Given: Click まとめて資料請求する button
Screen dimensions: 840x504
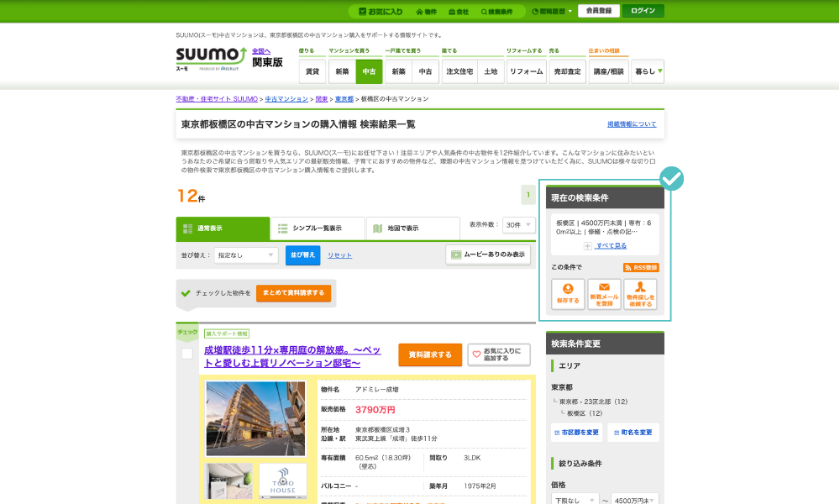Looking at the screenshot, I should coord(293,293).
